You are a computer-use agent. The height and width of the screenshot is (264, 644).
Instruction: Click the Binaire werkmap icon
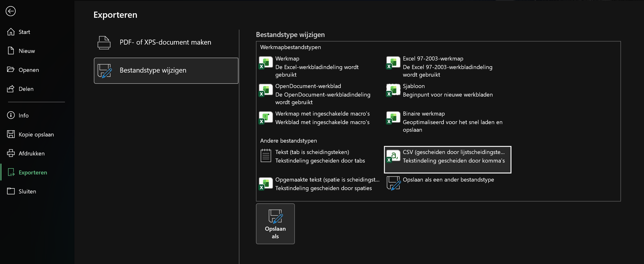click(x=393, y=118)
